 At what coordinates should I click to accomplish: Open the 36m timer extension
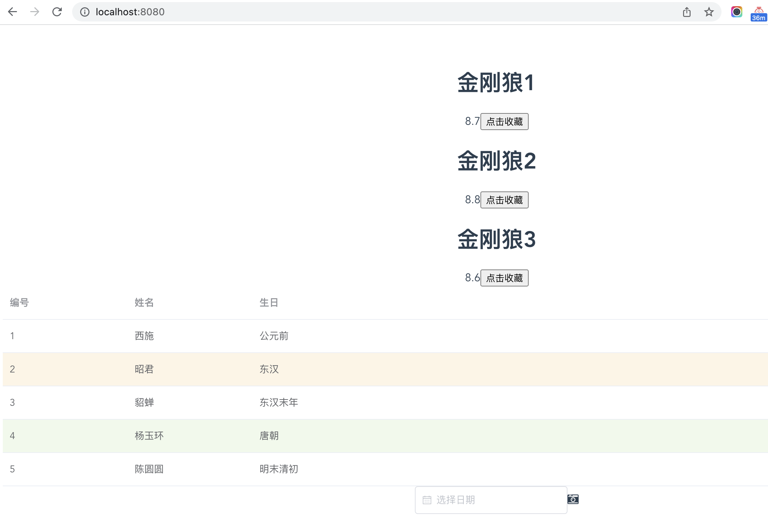(758, 13)
